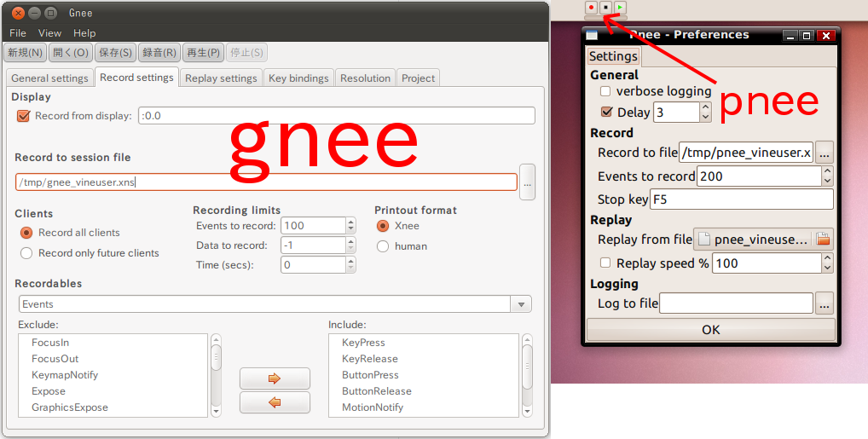Toggle Record from display checkbox
This screenshot has width=868, height=439.
tap(23, 116)
